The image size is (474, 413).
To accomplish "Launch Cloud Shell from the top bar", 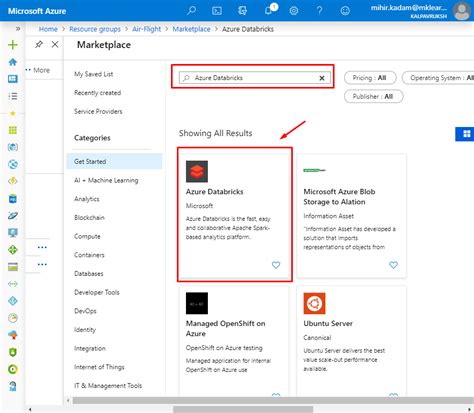I will (217, 11).
